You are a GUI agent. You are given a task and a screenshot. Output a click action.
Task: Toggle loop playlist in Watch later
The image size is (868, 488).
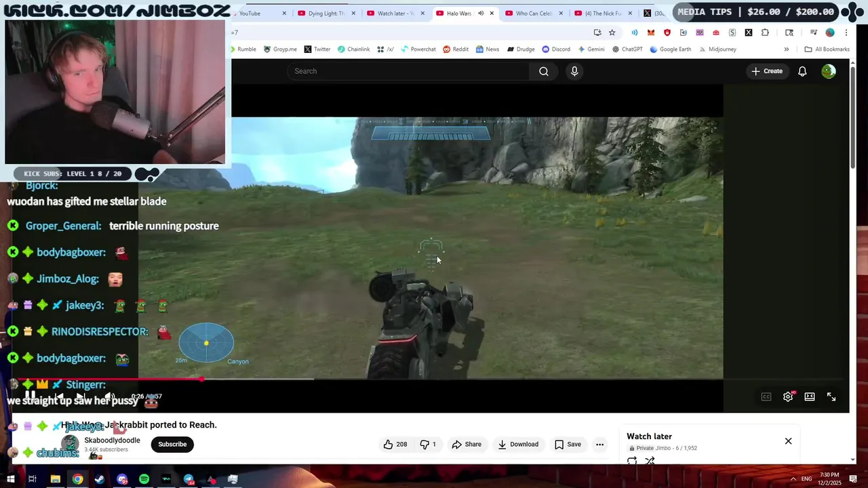632,461
